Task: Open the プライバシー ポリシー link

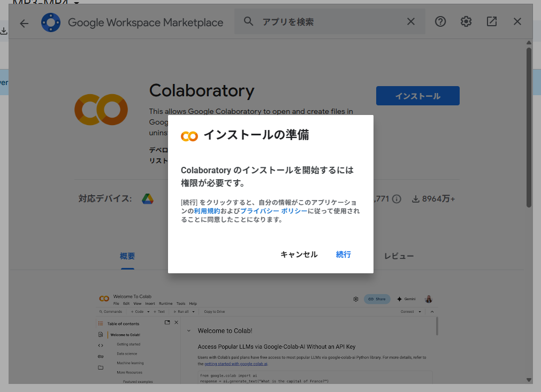Action: tap(273, 211)
